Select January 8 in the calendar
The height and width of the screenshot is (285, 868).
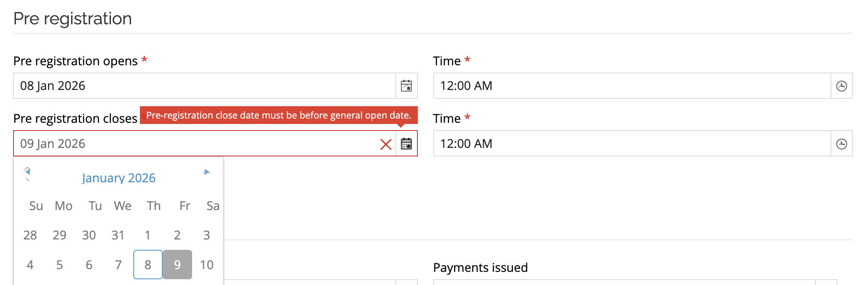148,265
